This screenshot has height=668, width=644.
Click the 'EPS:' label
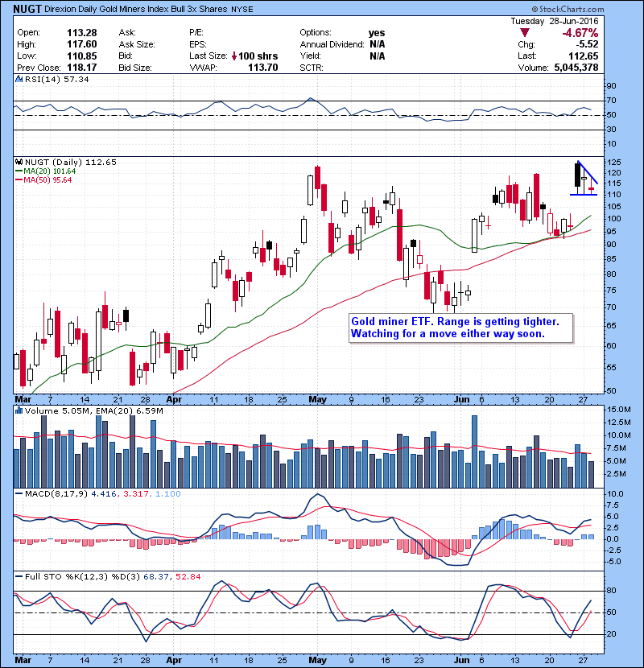click(198, 44)
